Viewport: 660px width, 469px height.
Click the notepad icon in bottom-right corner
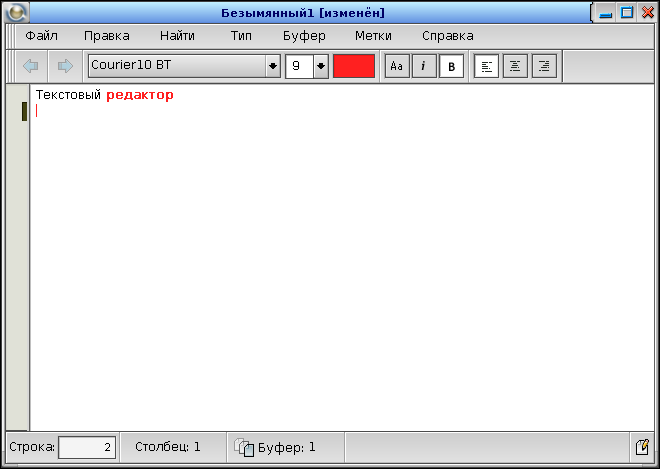(641, 447)
